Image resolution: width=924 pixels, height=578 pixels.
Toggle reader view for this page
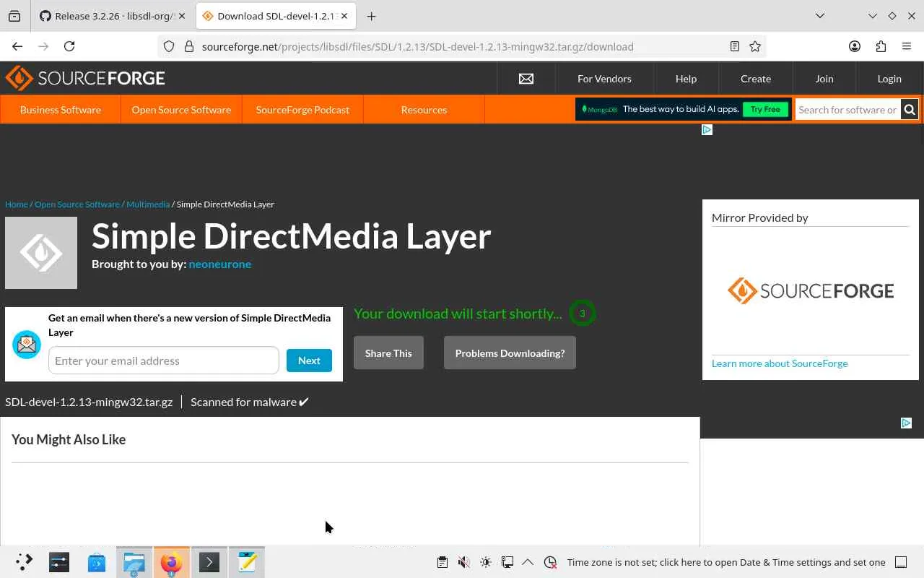point(735,46)
